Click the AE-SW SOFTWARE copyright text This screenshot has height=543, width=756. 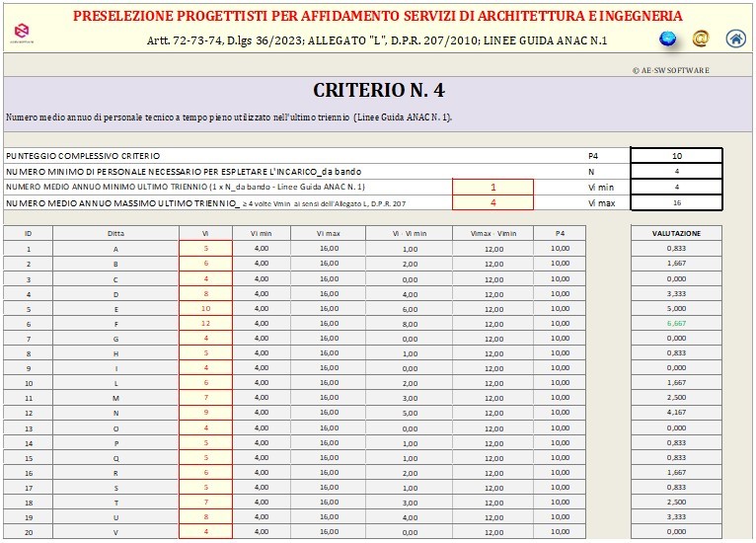670,70
